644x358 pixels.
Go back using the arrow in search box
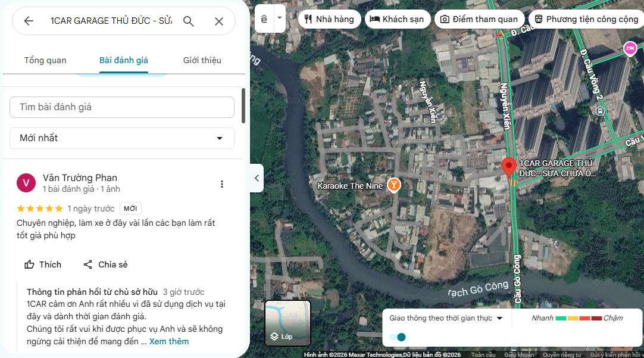click(x=29, y=21)
